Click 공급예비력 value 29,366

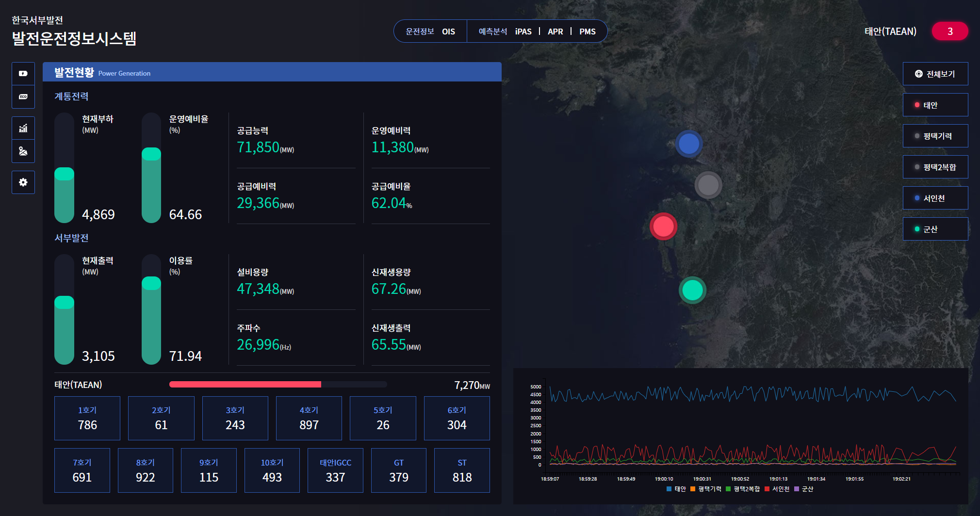pos(258,203)
